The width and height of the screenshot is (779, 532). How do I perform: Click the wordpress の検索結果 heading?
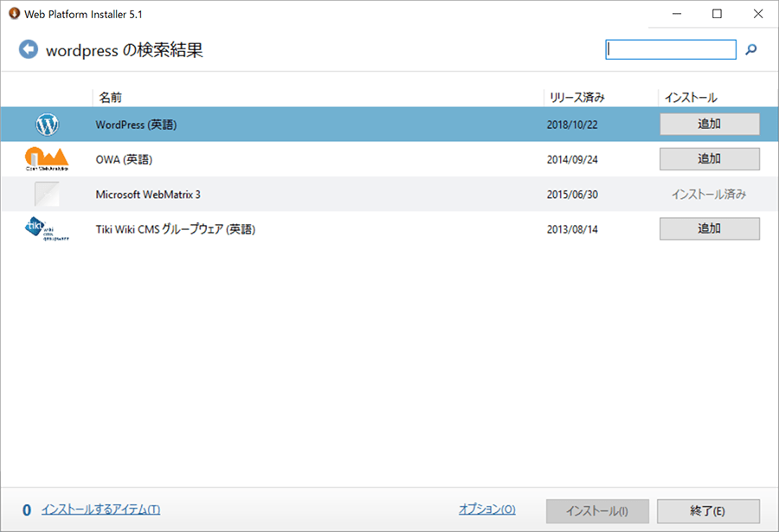point(124,50)
